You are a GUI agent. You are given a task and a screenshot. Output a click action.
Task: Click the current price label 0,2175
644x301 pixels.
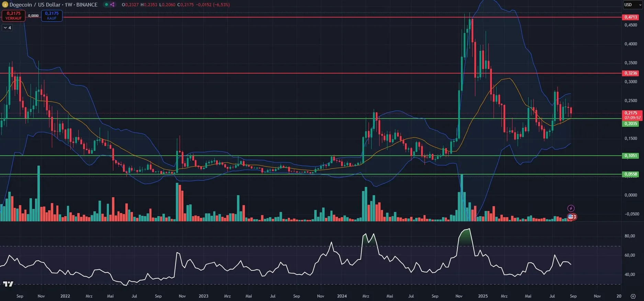pos(631,113)
